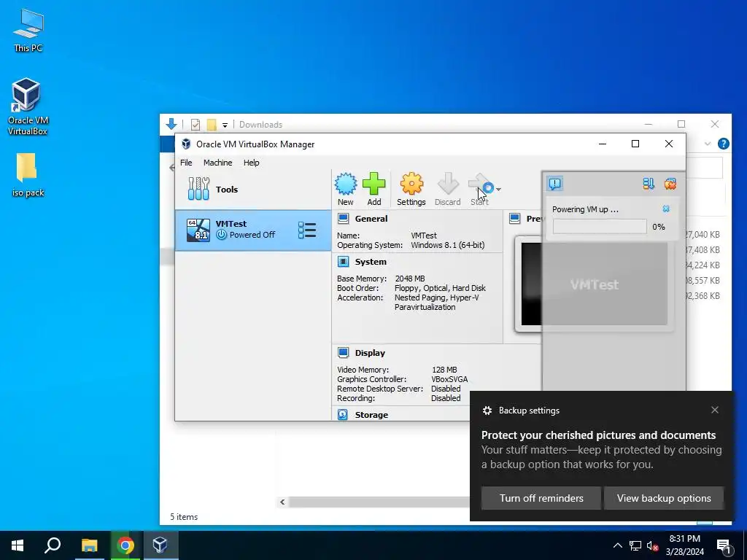Click the System section header
Screen dimensions: 747x560
point(371,262)
